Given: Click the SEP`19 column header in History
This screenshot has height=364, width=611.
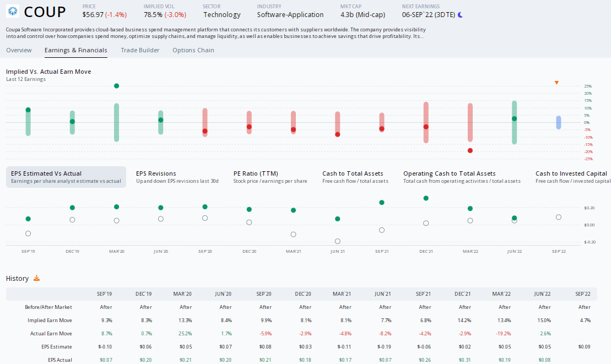Looking at the screenshot, I should pos(105,294).
